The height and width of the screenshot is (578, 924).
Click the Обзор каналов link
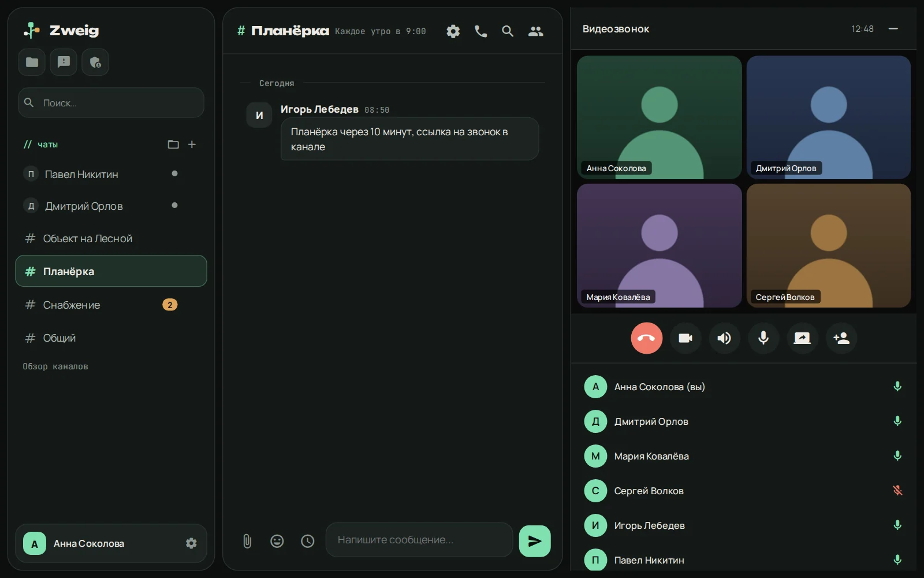(x=55, y=366)
